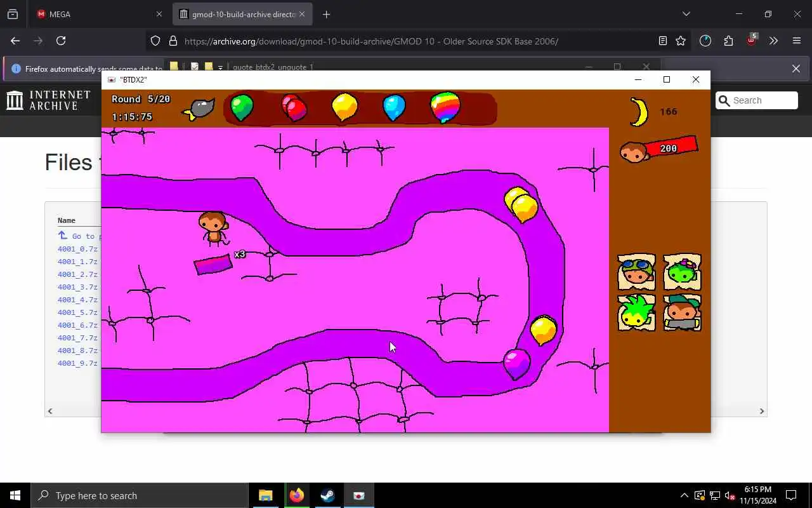
Task: Click the Internet Archive search field
Action: 757,100
